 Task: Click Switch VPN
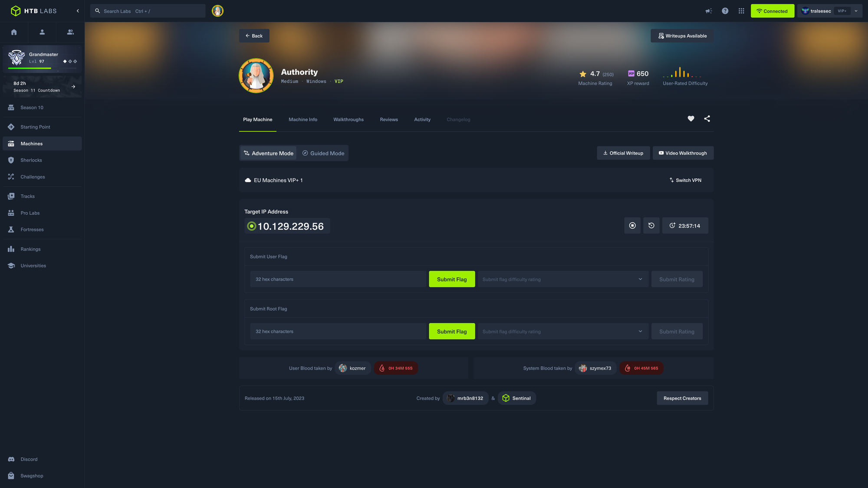685,180
